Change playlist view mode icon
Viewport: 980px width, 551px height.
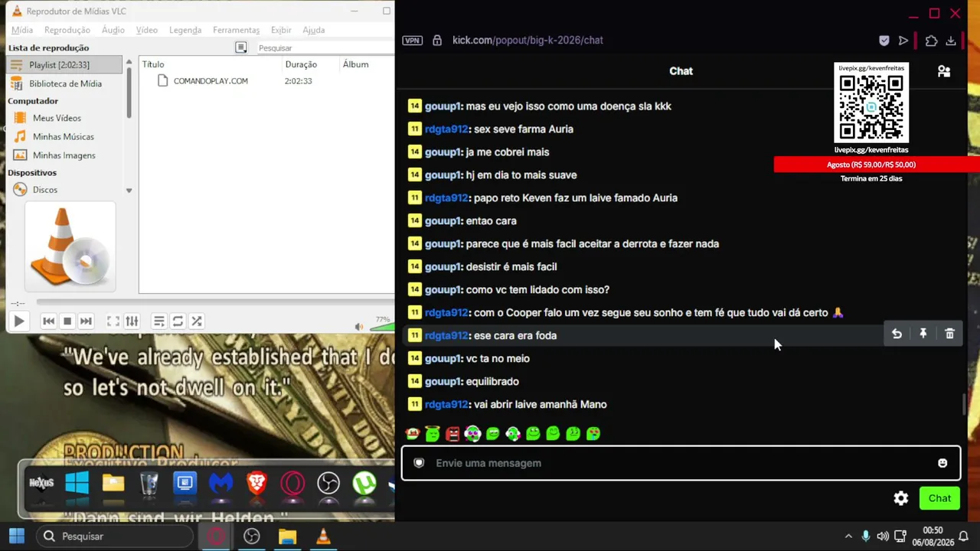241,47
